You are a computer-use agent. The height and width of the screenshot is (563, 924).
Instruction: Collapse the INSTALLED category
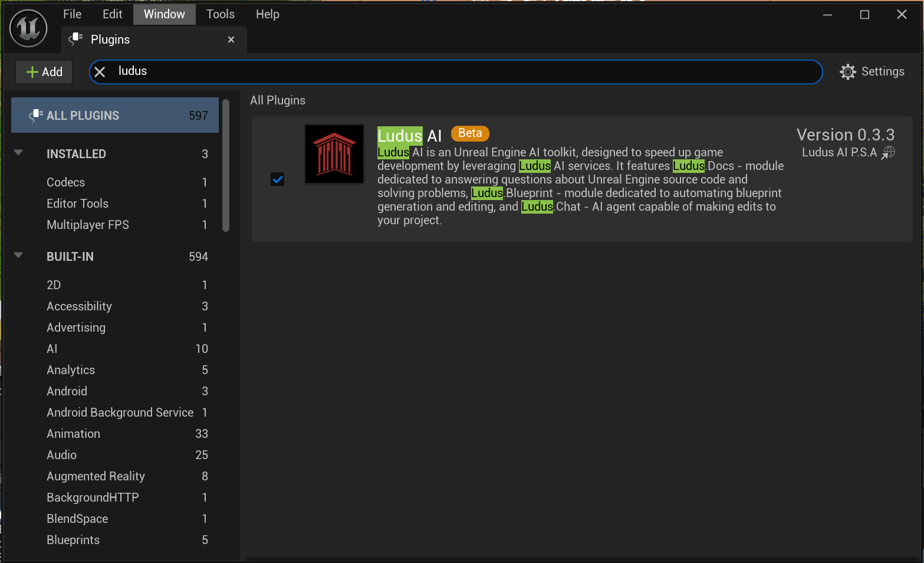coord(18,152)
